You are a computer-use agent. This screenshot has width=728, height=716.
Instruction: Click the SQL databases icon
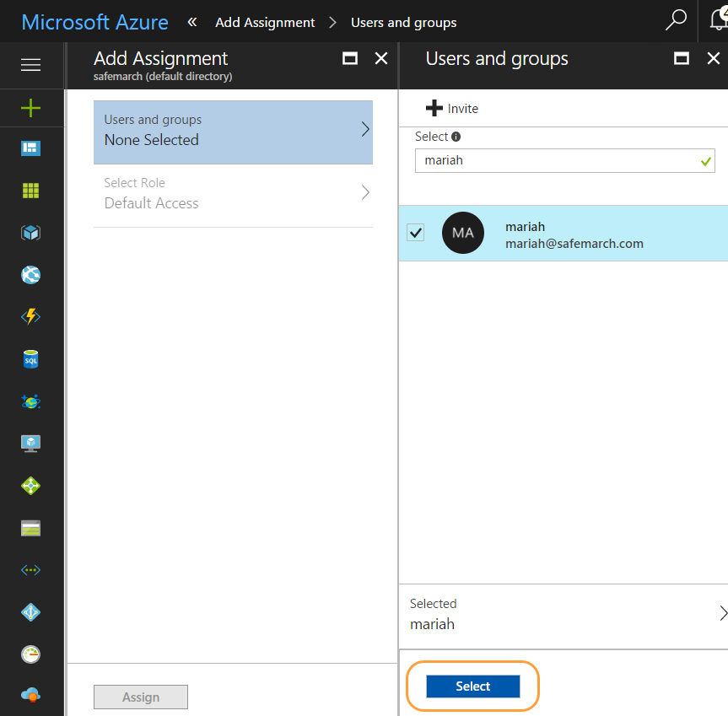30,359
